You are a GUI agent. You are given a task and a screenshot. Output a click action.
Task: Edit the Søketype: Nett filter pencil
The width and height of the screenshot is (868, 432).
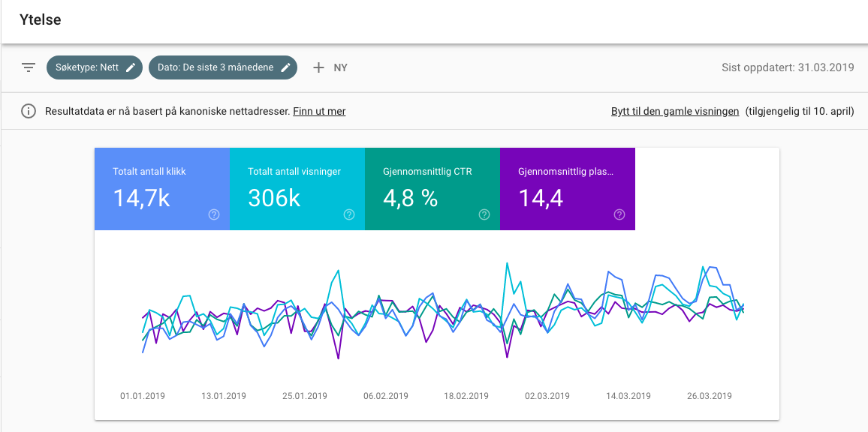(x=131, y=67)
